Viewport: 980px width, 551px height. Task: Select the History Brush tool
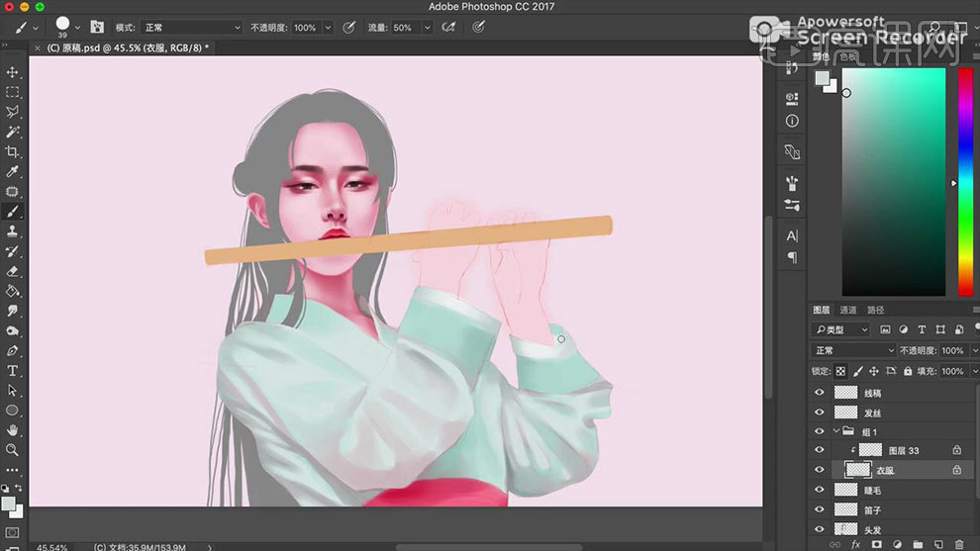12,251
